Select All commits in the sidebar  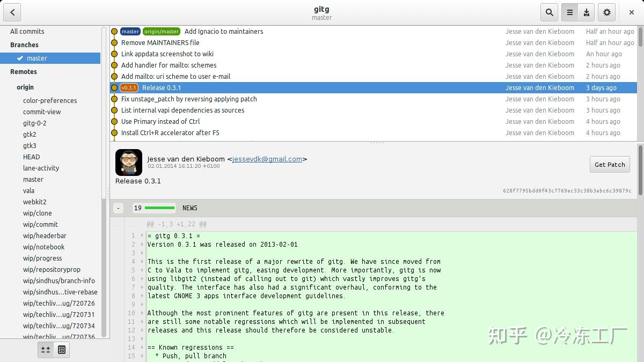(x=27, y=31)
